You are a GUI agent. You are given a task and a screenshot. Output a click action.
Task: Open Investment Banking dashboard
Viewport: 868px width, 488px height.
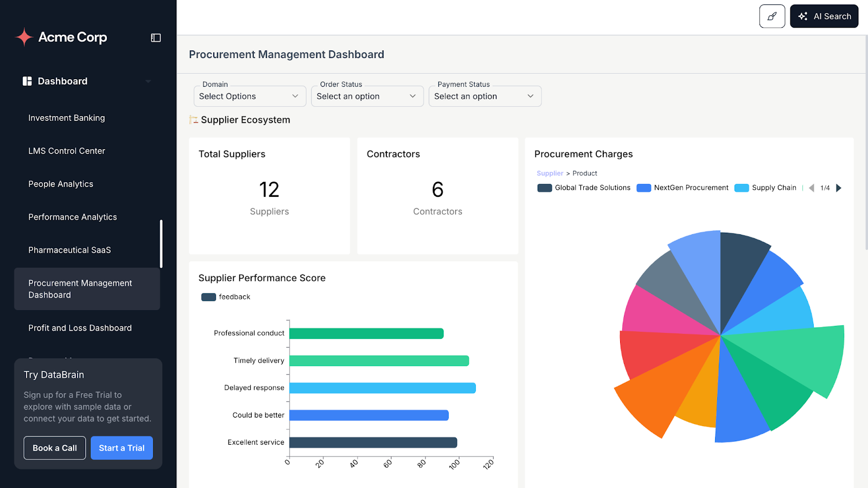(67, 118)
